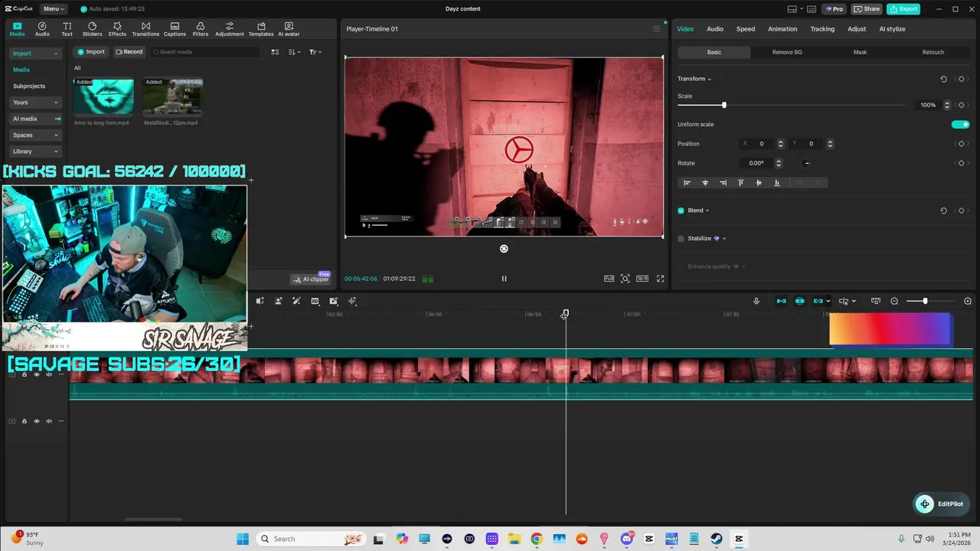Switch to the Animation tab
The height and width of the screenshot is (551, 980).
coord(782,29)
